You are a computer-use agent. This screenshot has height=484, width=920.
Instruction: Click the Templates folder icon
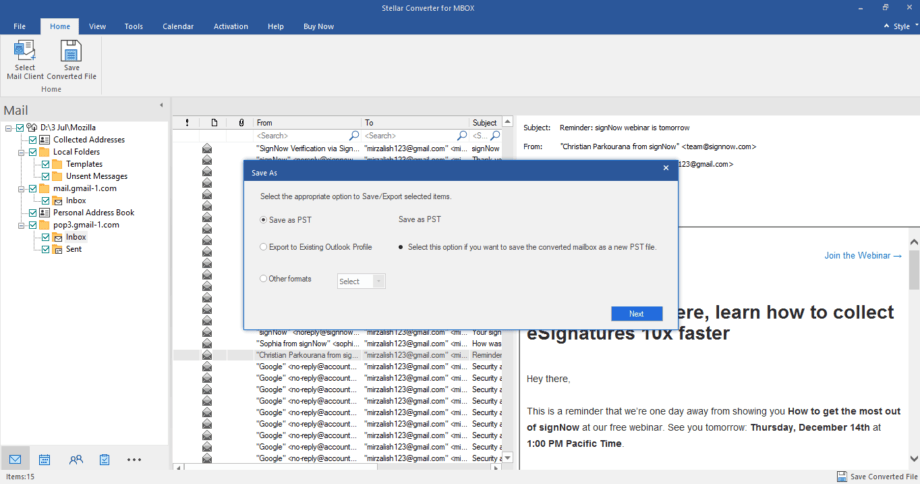pyautogui.click(x=58, y=164)
